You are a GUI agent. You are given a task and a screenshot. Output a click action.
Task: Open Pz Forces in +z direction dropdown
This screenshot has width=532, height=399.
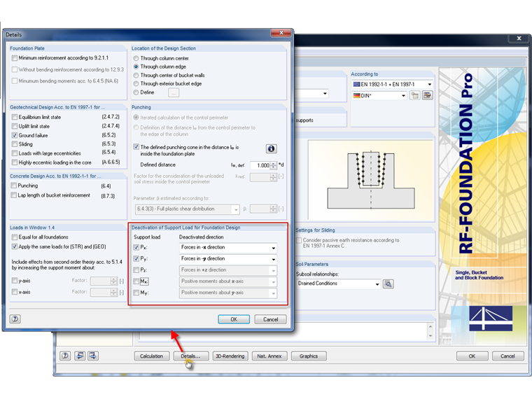pos(228,270)
